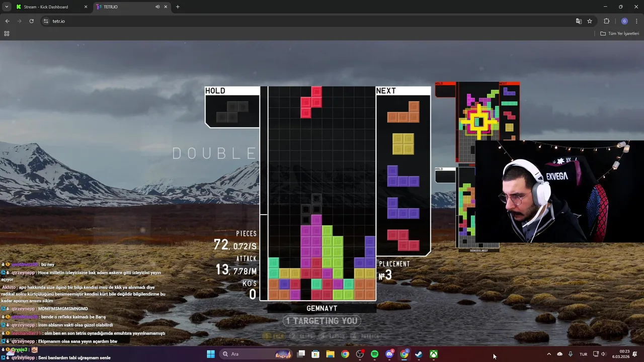The height and width of the screenshot is (362, 644).
Task: Open the Windows Start menu
Action: [x=211, y=354]
